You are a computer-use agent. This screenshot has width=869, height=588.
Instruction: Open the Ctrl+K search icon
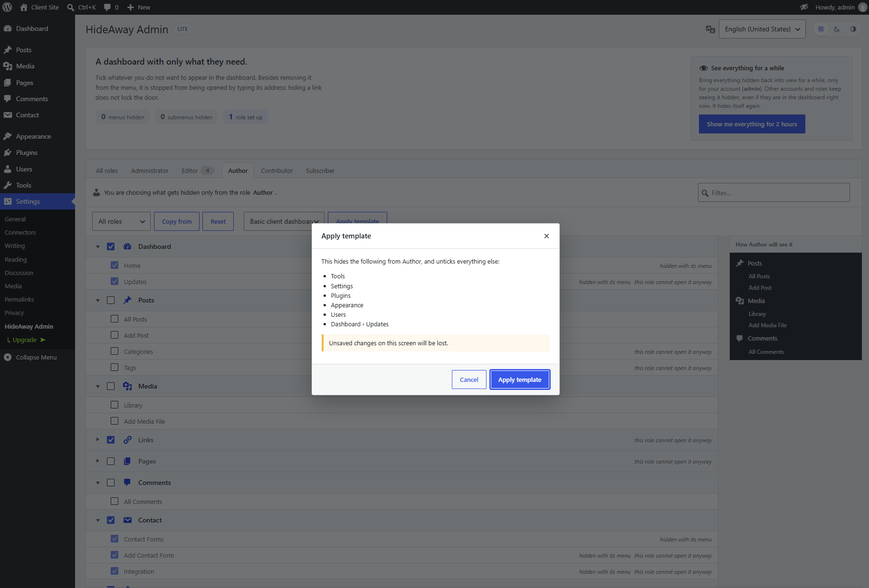(x=71, y=7)
